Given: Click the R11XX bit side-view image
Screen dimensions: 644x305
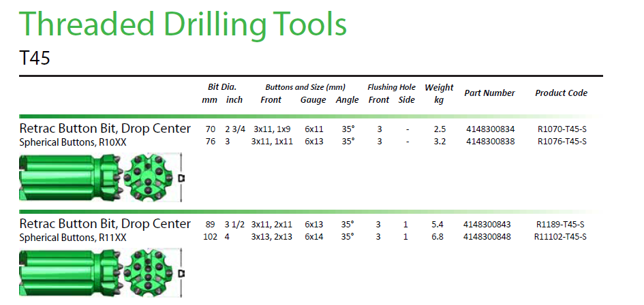Looking at the screenshot, I should click(x=68, y=272).
